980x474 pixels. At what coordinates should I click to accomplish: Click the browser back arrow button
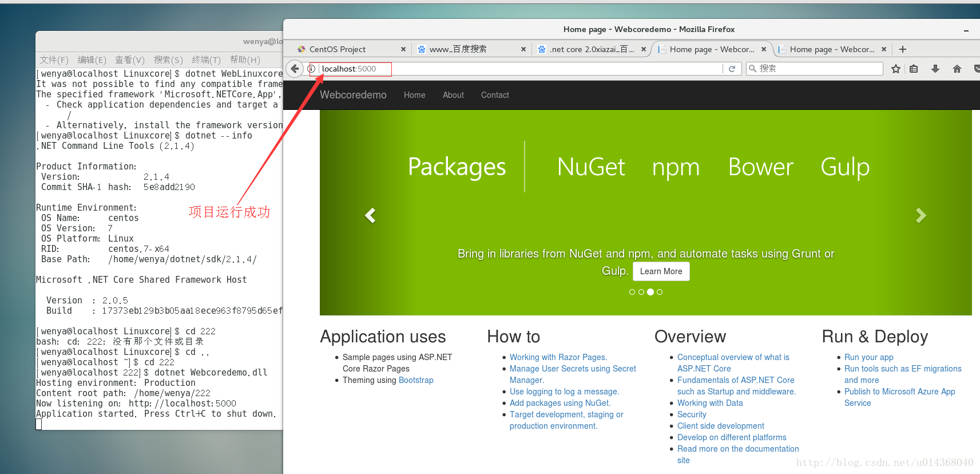pyautogui.click(x=295, y=69)
